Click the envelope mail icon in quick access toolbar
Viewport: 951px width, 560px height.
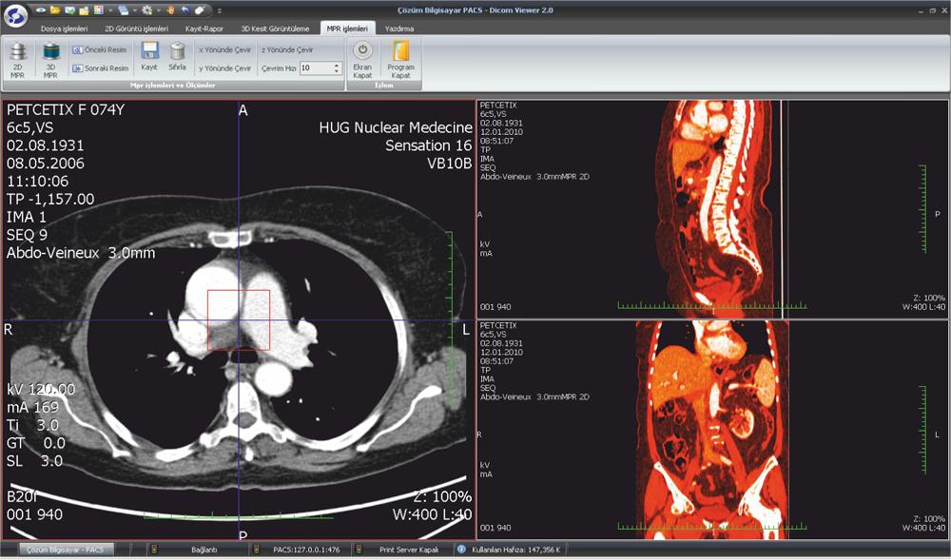[x=69, y=10]
